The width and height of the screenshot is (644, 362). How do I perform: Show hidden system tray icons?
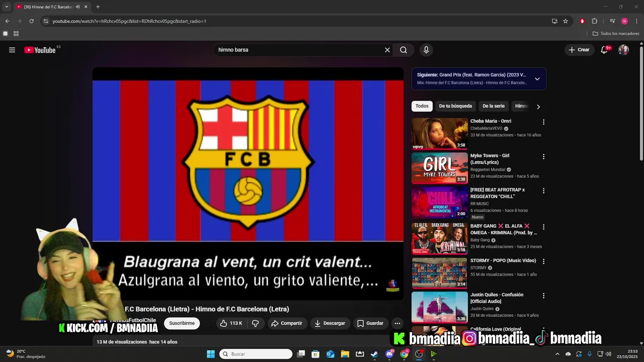point(557,354)
